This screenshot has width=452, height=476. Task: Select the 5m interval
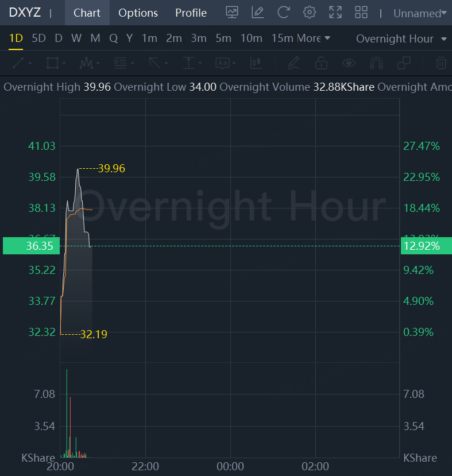point(223,38)
